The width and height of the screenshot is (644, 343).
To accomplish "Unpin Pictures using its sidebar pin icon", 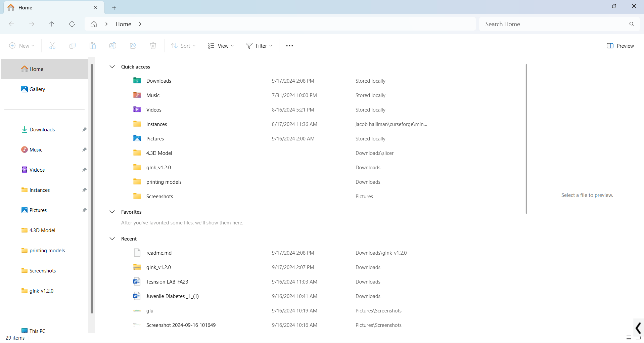I will coord(84,210).
